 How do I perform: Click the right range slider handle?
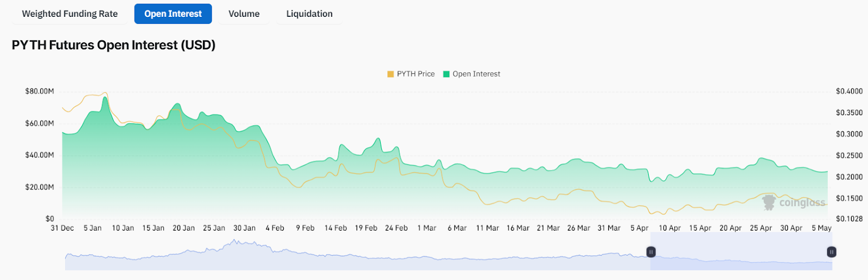point(831,252)
